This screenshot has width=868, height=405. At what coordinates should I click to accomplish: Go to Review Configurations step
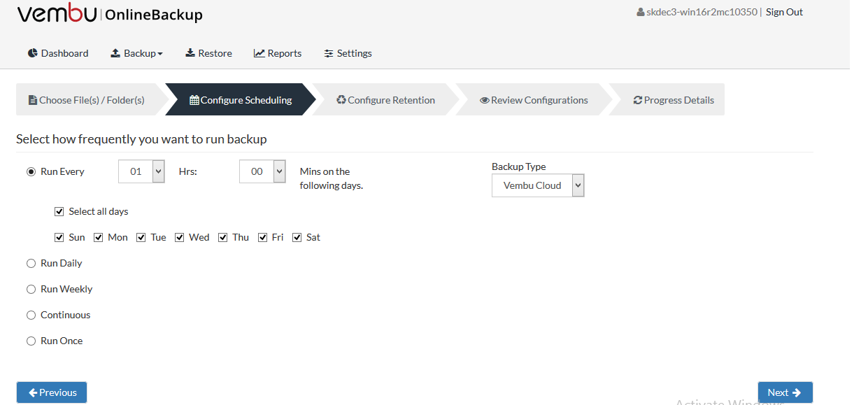534,100
